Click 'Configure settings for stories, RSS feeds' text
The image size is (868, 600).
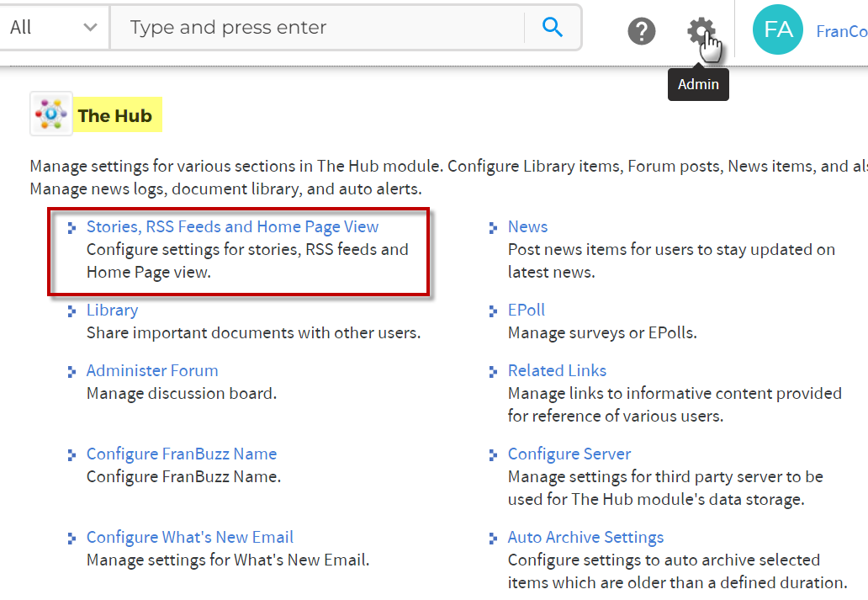247,261
